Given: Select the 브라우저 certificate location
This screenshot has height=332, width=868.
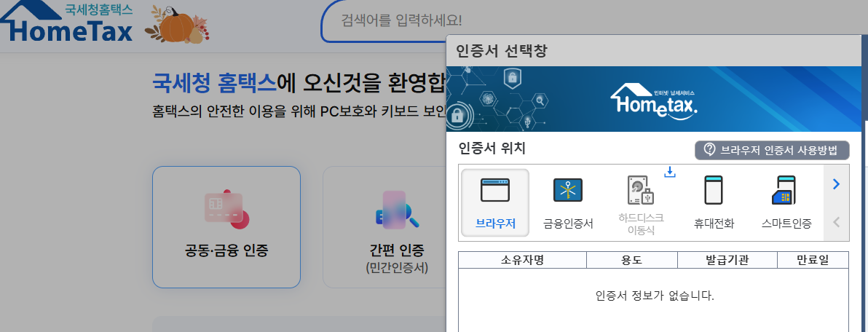Looking at the screenshot, I should (x=495, y=202).
